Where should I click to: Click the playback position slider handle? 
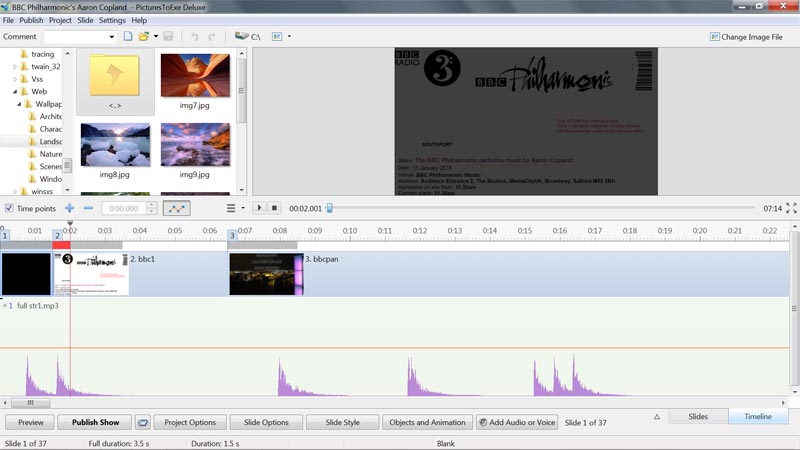click(x=330, y=208)
